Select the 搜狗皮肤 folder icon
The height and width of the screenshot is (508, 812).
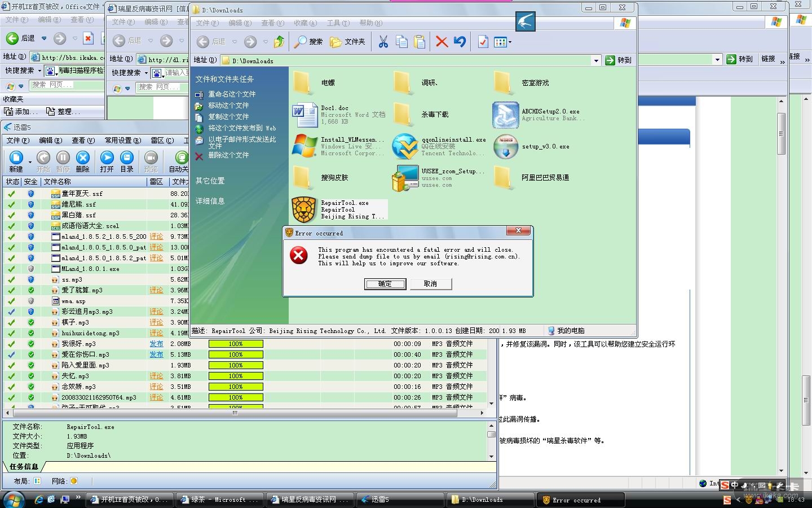303,178
